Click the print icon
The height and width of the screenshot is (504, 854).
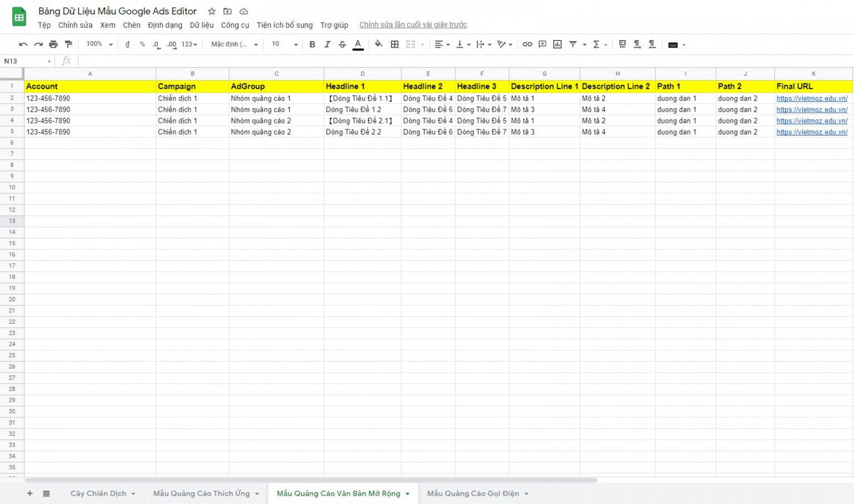pyautogui.click(x=53, y=44)
